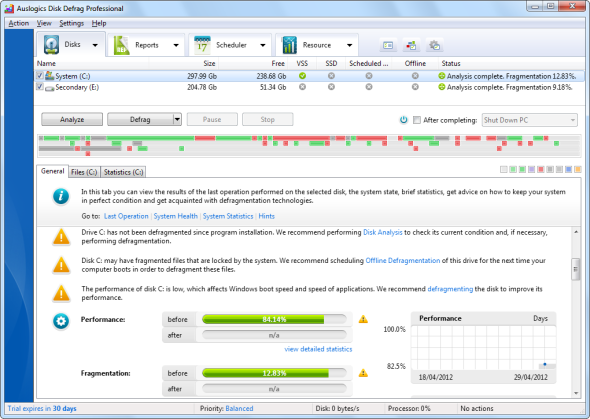Screen dimensions: 590x419
Task: Open the Scheduler dropdown arrow
Action: 263,45
